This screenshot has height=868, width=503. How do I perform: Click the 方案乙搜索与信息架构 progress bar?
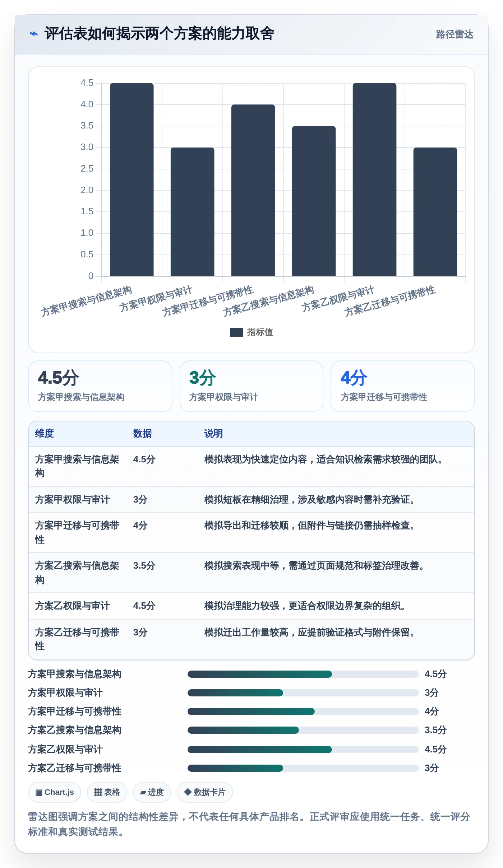[303, 730]
